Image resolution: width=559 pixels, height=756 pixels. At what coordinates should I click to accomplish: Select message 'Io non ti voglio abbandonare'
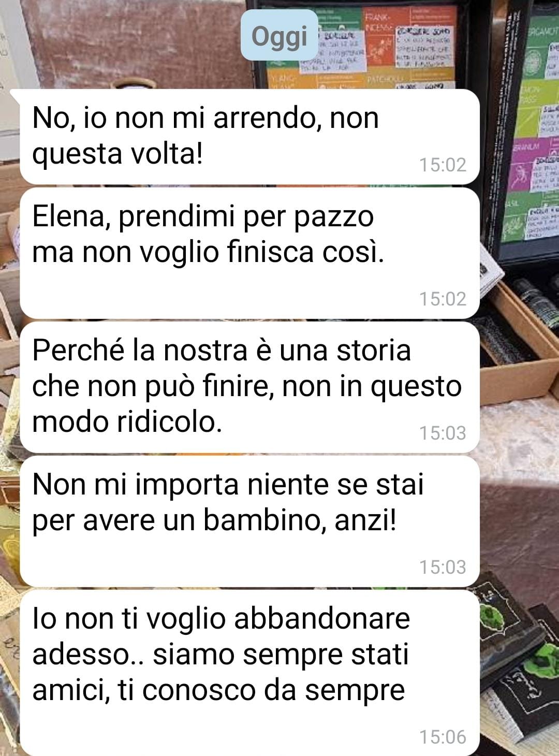click(x=249, y=673)
